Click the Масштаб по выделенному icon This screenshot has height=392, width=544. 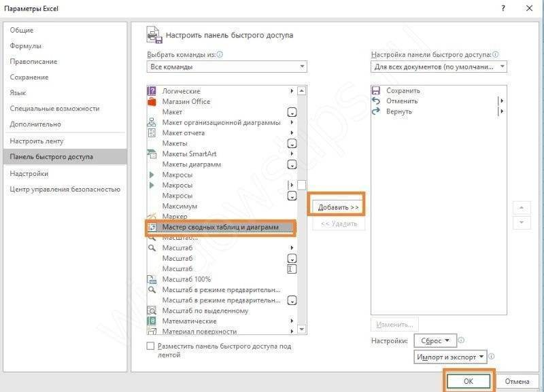[152, 310]
